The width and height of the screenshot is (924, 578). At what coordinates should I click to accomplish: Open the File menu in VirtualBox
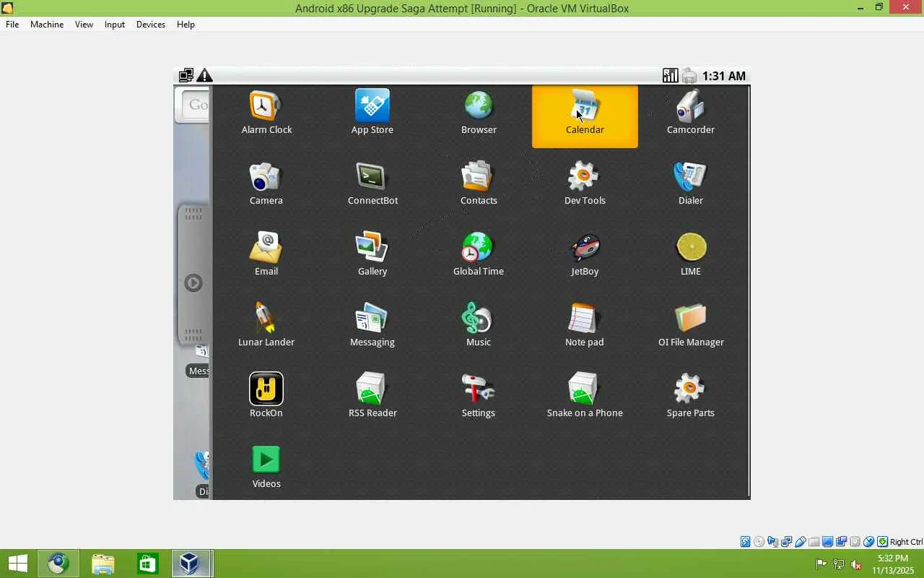pyautogui.click(x=12, y=25)
